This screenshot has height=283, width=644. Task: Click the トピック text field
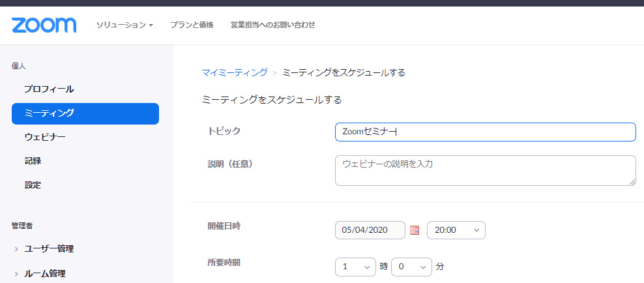(x=485, y=132)
